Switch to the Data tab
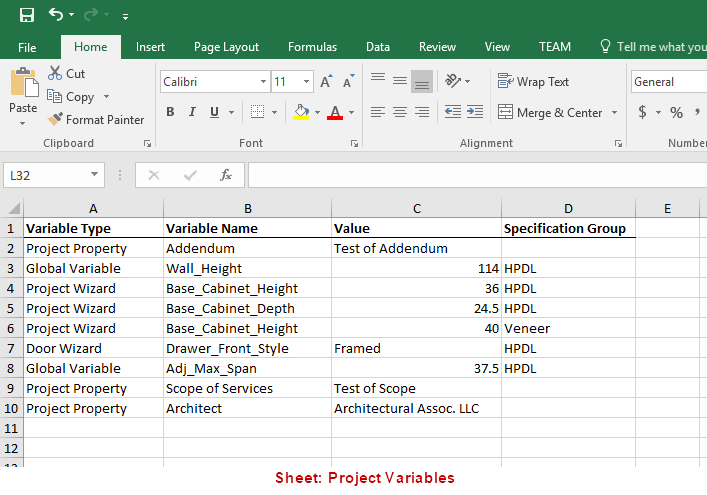The width and height of the screenshot is (707, 495). [378, 47]
